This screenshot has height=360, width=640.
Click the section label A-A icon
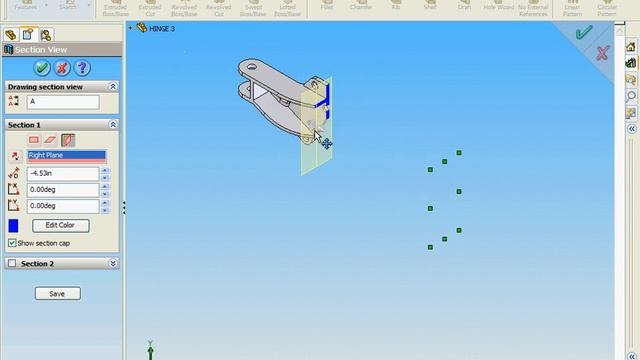[x=13, y=101]
